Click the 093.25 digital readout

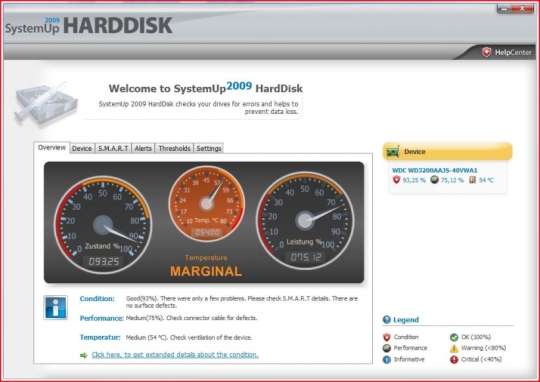pos(103,261)
